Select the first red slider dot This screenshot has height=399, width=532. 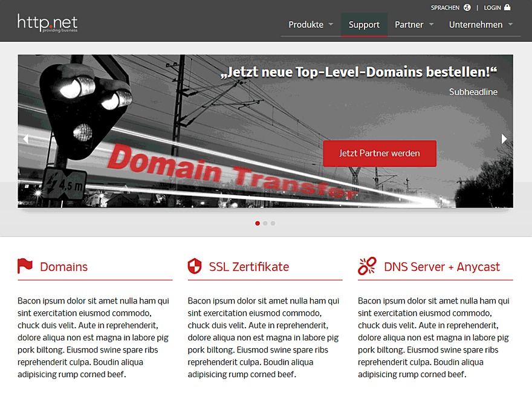258,223
